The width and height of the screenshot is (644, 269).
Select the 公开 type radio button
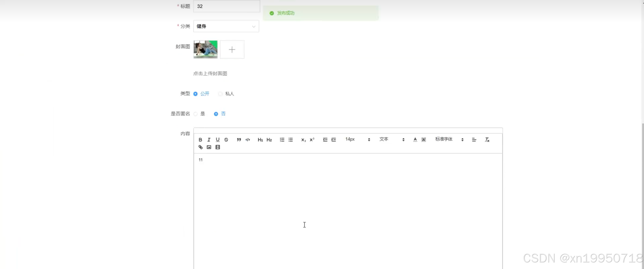(x=196, y=94)
